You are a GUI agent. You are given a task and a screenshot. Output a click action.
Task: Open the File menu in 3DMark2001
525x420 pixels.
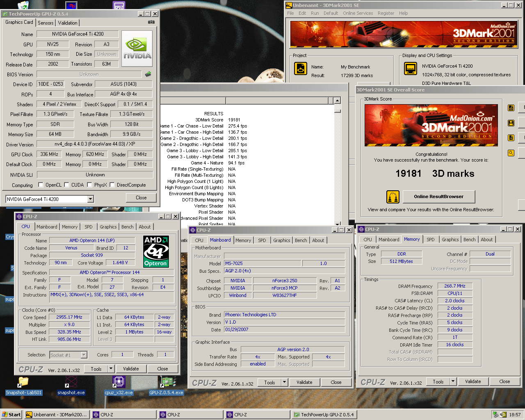[x=290, y=13]
